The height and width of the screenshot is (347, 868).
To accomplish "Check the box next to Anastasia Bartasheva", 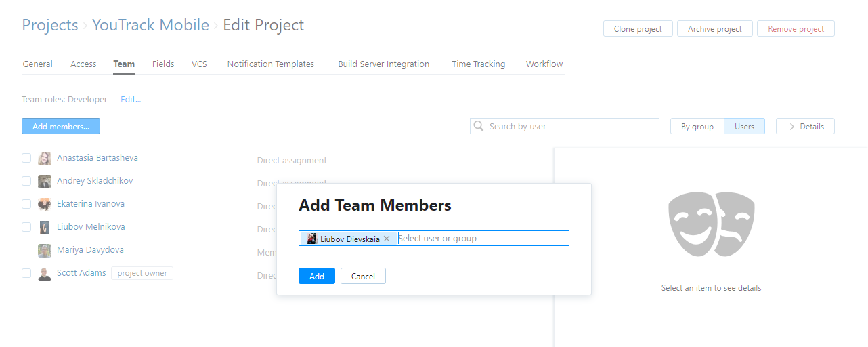I will (x=26, y=158).
